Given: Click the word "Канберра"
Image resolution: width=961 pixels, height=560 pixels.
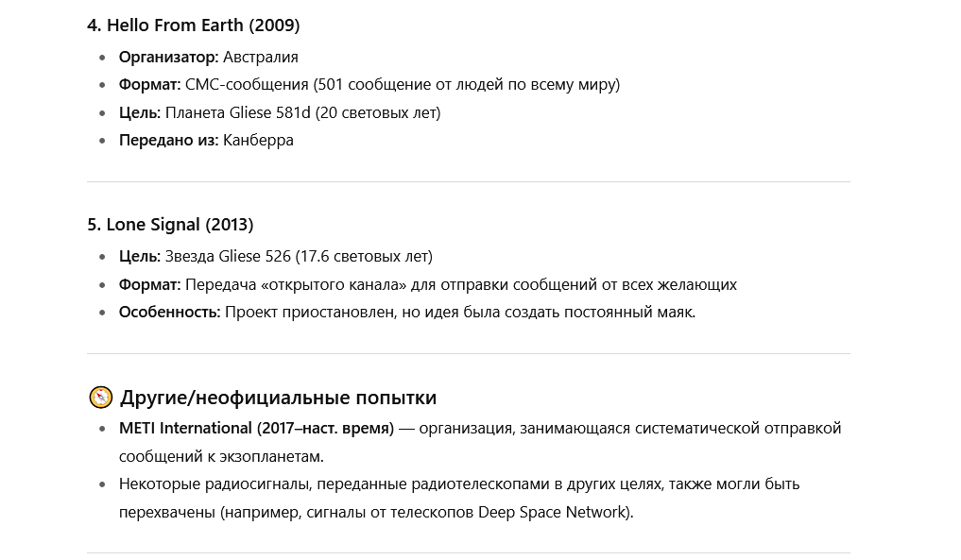Looking at the screenshot, I should 258,141.
